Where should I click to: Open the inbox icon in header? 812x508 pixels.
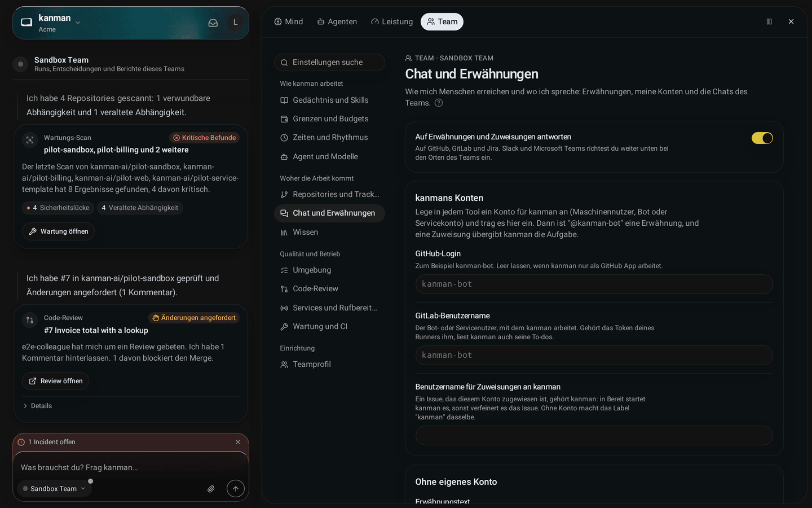[x=213, y=23]
